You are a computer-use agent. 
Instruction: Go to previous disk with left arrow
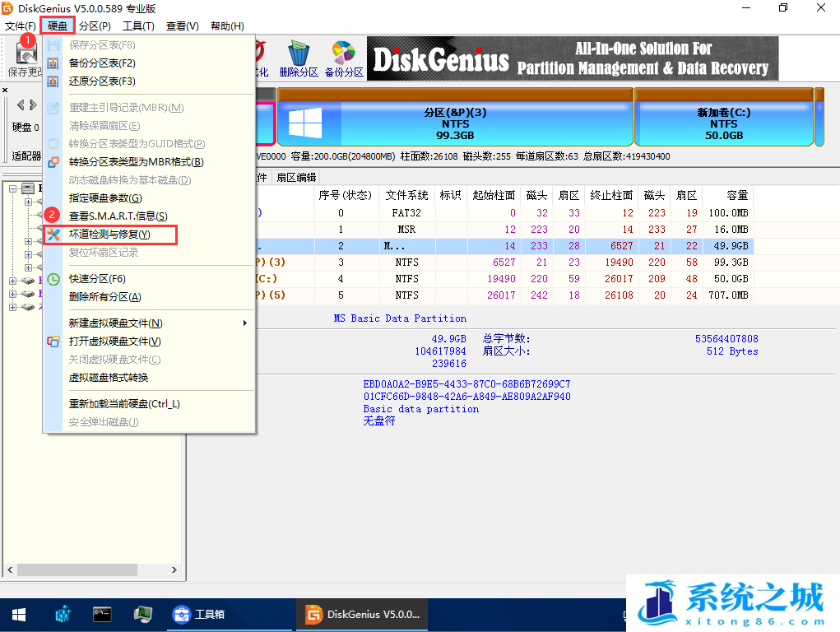[21, 105]
